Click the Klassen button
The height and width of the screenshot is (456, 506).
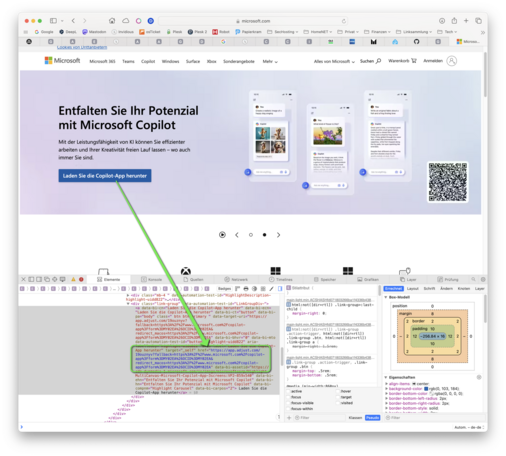click(355, 418)
